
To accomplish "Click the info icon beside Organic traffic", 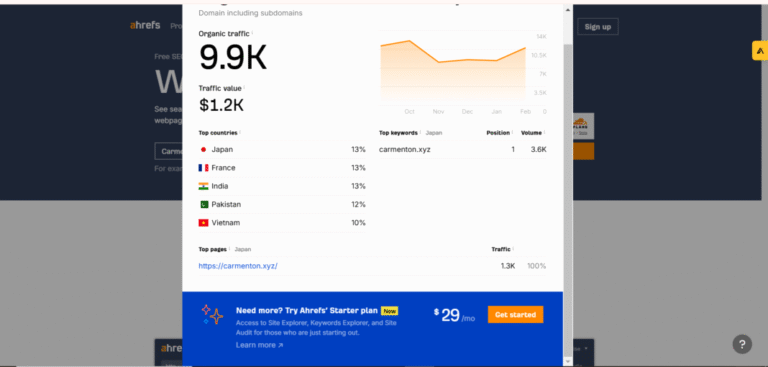I will pos(252,33).
